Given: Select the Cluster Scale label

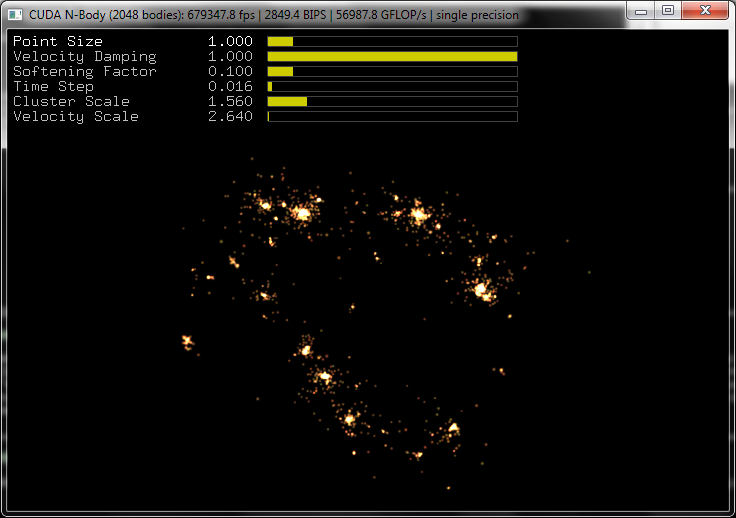Looking at the screenshot, I should pos(71,102).
